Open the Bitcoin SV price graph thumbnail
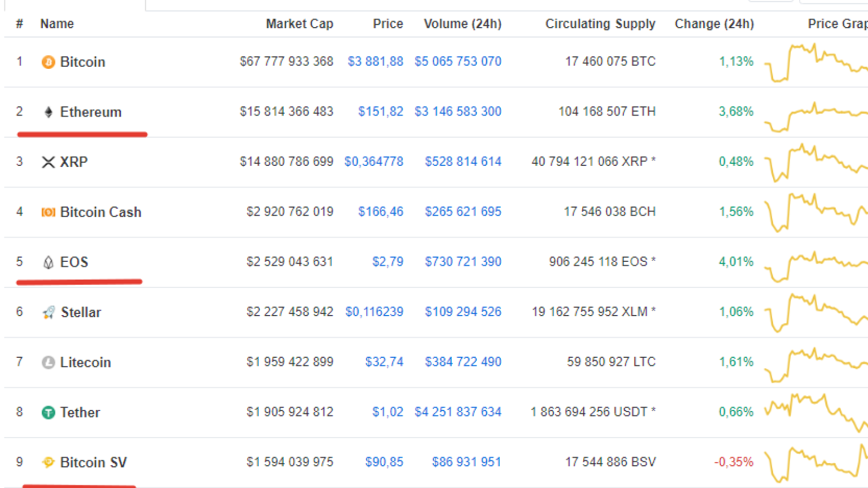 [816, 463]
